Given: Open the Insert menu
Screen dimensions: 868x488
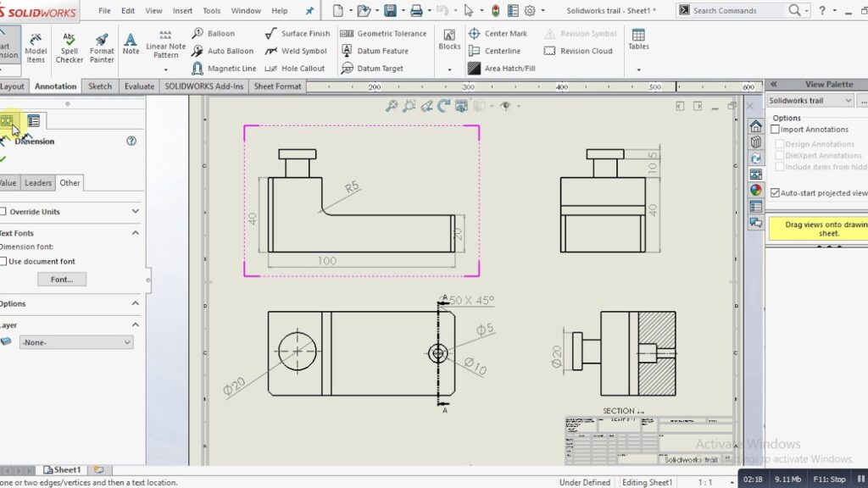Looking at the screenshot, I should coord(183,10).
